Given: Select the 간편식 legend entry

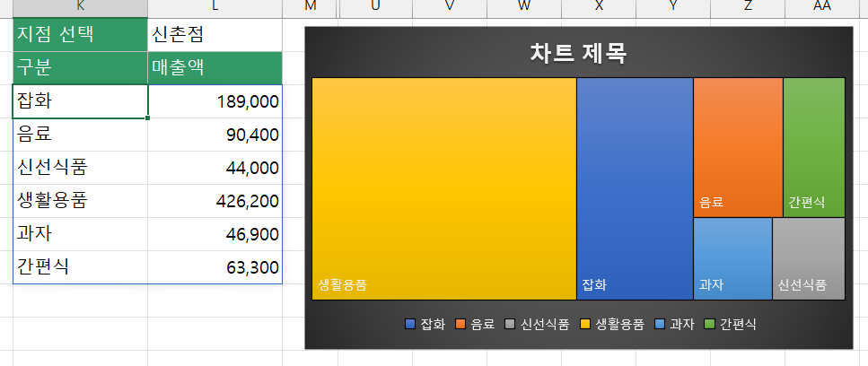Looking at the screenshot, I should tap(730, 325).
